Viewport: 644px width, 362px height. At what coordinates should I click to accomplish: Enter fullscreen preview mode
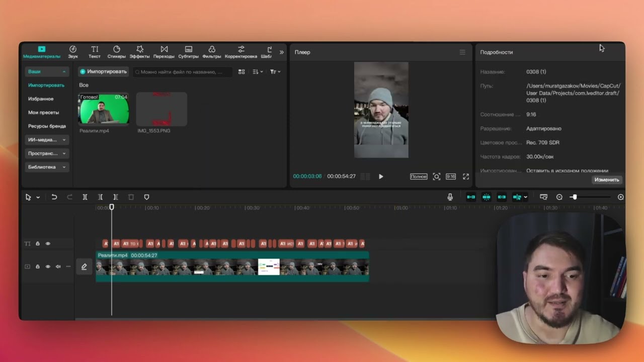pyautogui.click(x=466, y=176)
